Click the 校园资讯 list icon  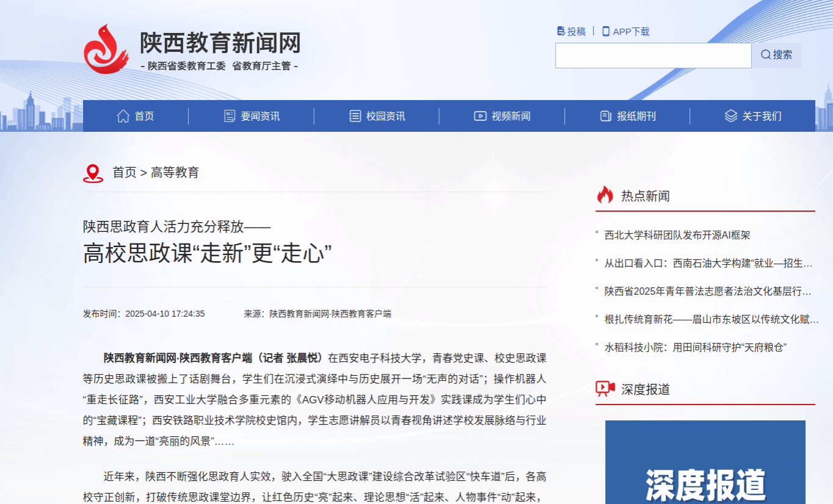[355, 116]
